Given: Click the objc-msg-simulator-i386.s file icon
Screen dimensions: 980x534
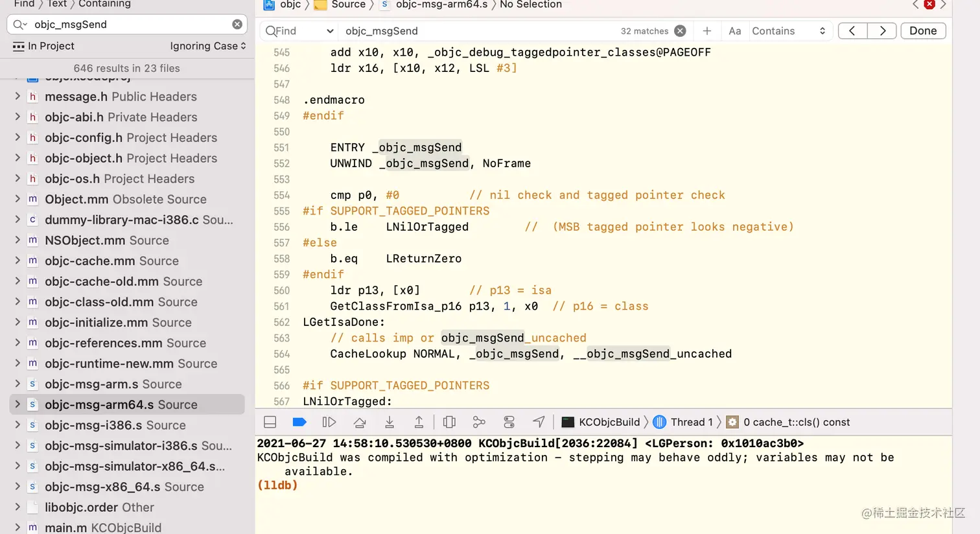Looking at the screenshot, I should pos(32,446).
